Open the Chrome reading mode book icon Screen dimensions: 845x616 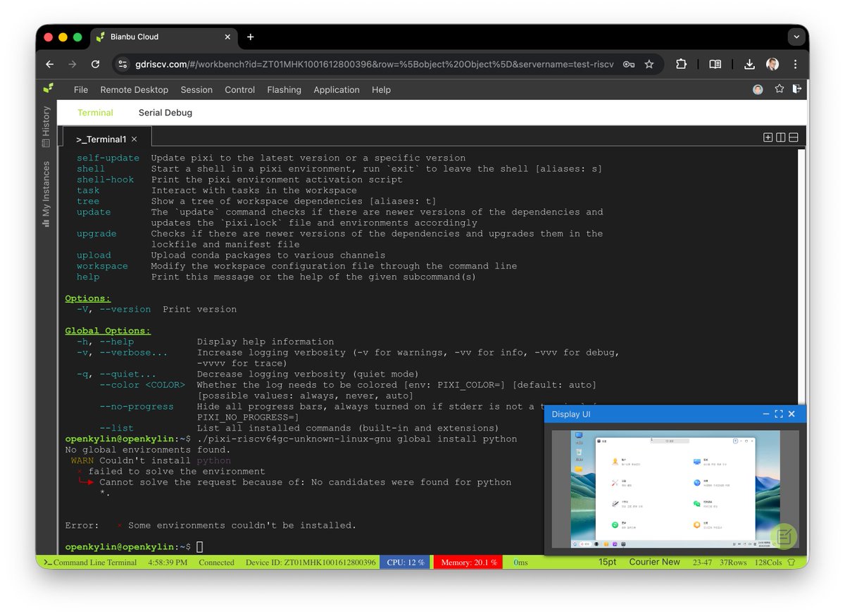pos(715,64)
